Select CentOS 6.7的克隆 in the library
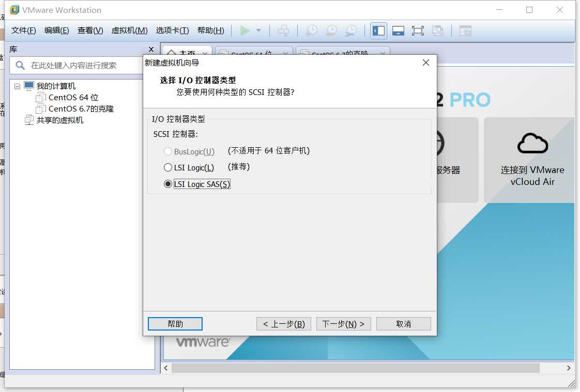Viewport: 580px width, 392px height. tap(81, 109)
